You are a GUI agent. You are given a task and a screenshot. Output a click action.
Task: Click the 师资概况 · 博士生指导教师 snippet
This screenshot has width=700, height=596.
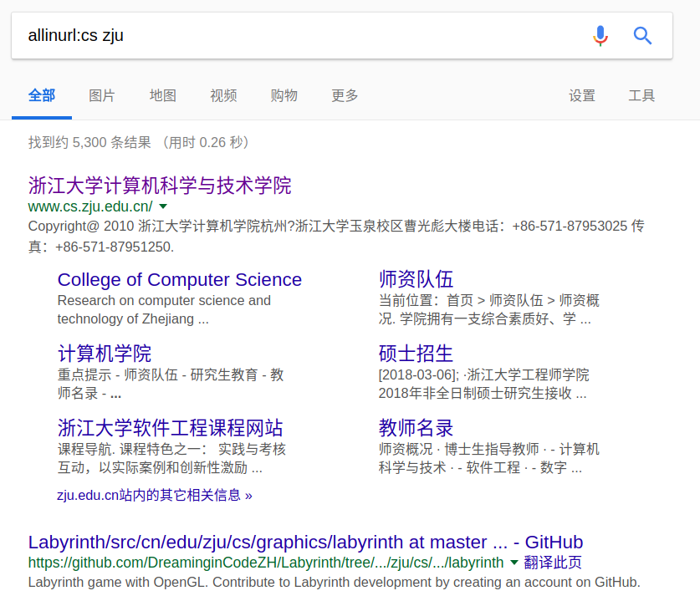pyautogui.click(x=489, y=458)
